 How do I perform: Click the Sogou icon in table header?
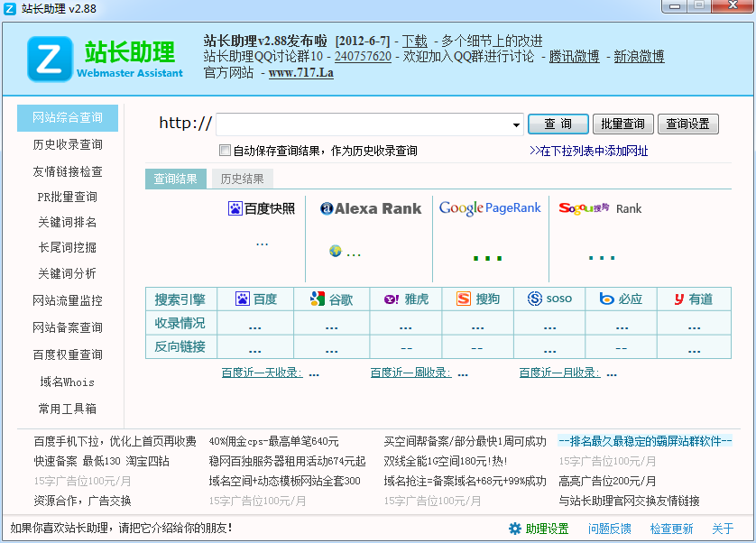pyautogui.click(x=463, y=299)
